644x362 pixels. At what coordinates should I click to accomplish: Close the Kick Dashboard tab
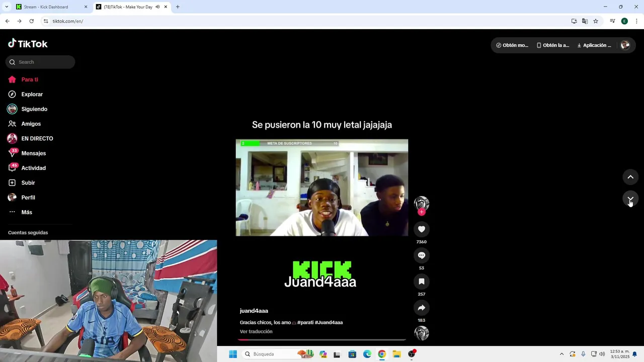click(86, 7)
